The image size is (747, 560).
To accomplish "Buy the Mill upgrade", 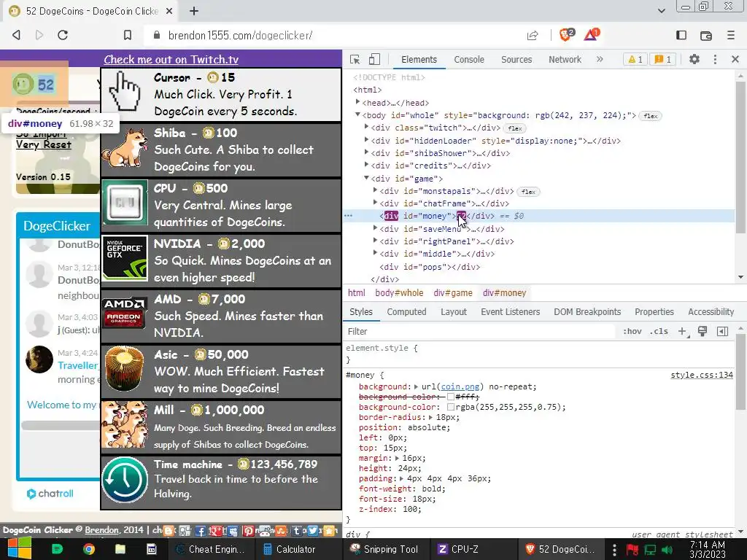I will point(221,427).
